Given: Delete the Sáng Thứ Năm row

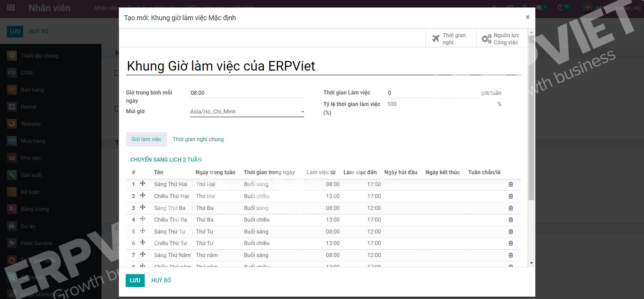Looking at the screenshot, I should (511, 255).
